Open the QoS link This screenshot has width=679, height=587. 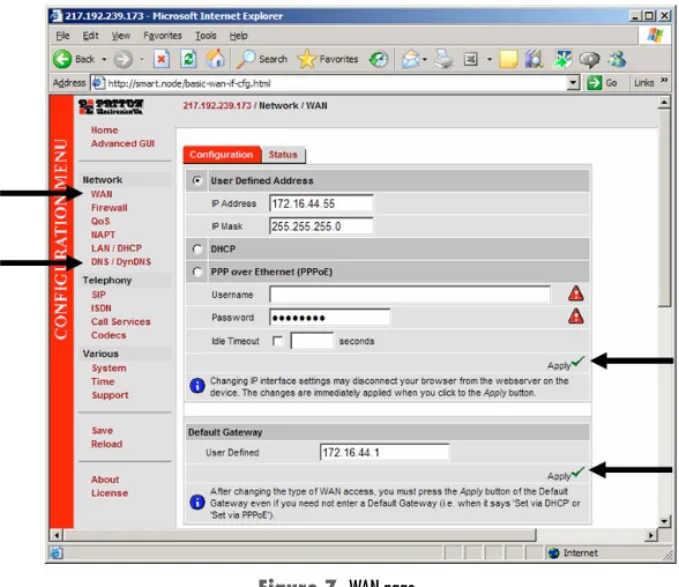tap(100, 221)
